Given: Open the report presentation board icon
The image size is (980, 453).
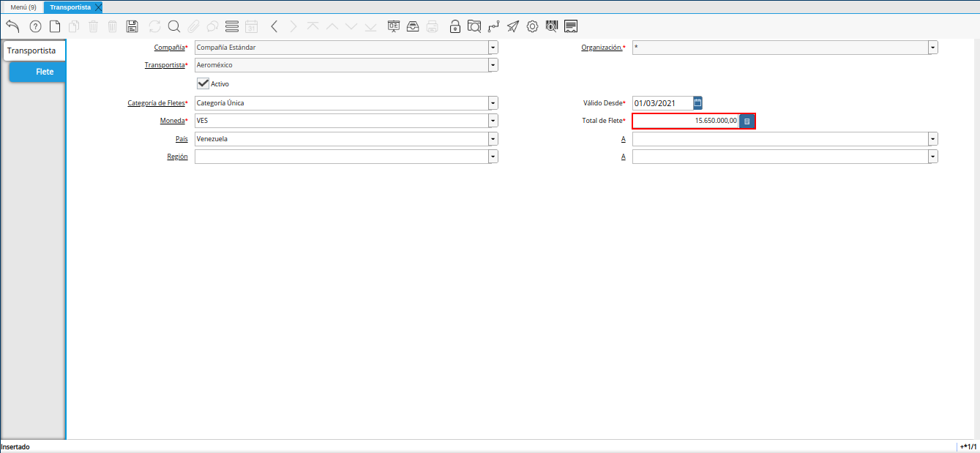Looking at the screenshot, I should [394, 26].
